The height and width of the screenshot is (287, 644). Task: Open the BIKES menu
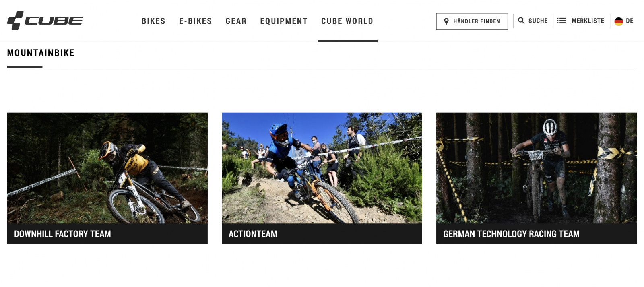pyautogui.click(x=153, y=21)
